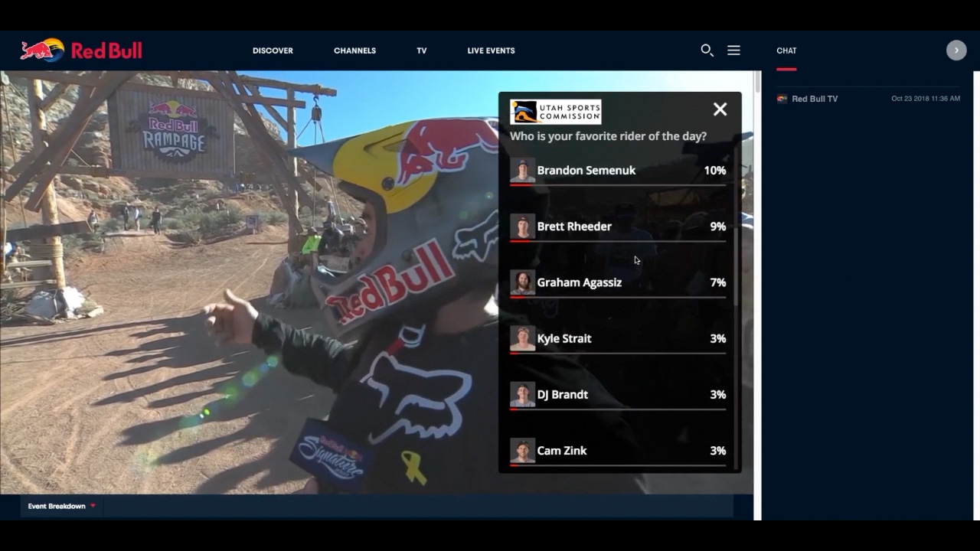Image resolution: width=980 pixels, height=551 pixels.
Task: Expand the Event Breakdown dropdown
Action: pyautogui.click(x=62, y=506)
